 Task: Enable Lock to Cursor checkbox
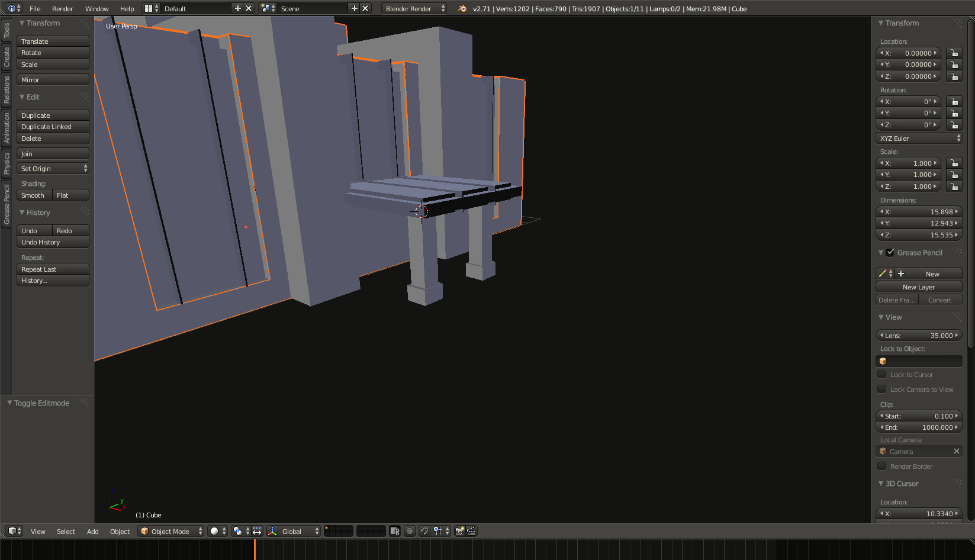pos(881,375)
